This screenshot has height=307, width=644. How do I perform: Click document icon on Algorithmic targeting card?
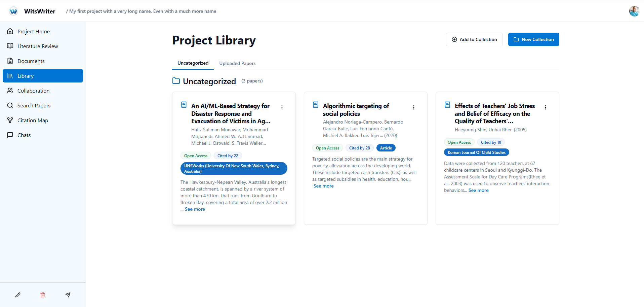[316, 105]
